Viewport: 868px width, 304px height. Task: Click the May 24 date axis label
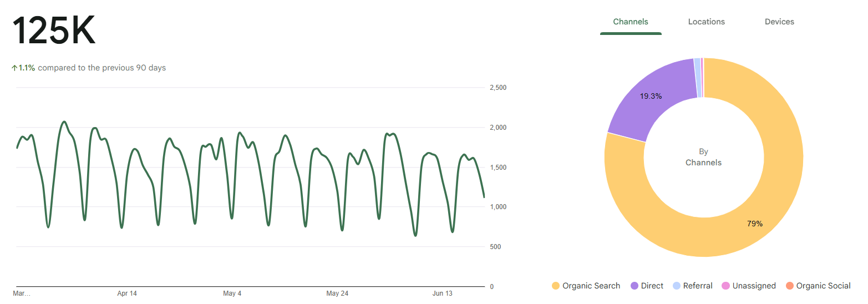click(x=337, y=293)
